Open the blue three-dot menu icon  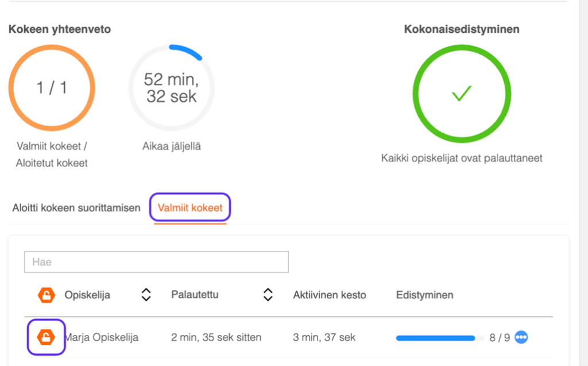pyautogui.click(x=521, y=337)
